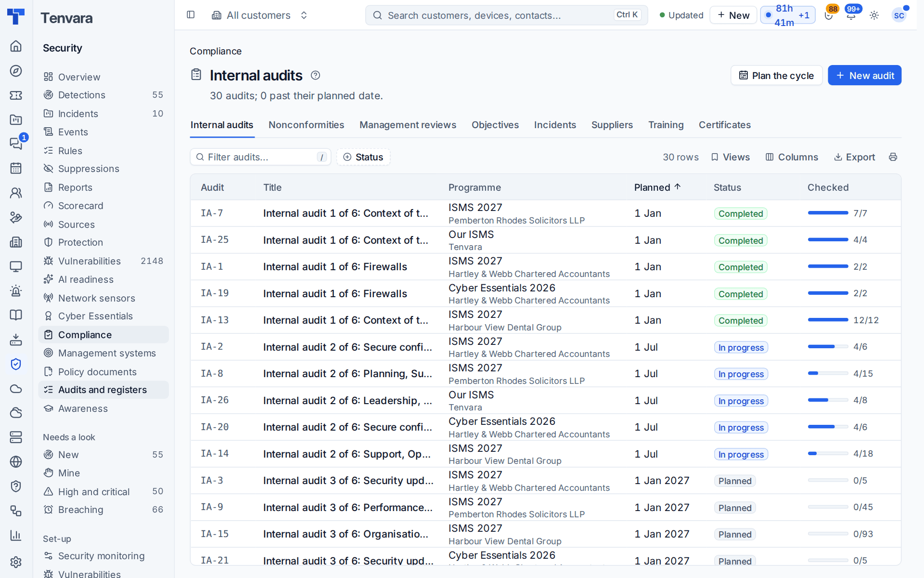Click the Export button
The width and height of the screenshot is (924, 578).
[x=855, y=157]
